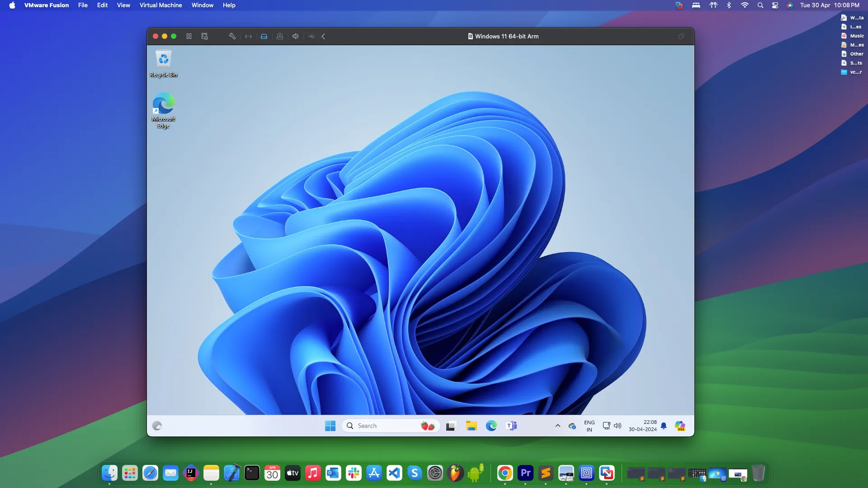Expand hidden system tray icons chevron

[558, 426]
